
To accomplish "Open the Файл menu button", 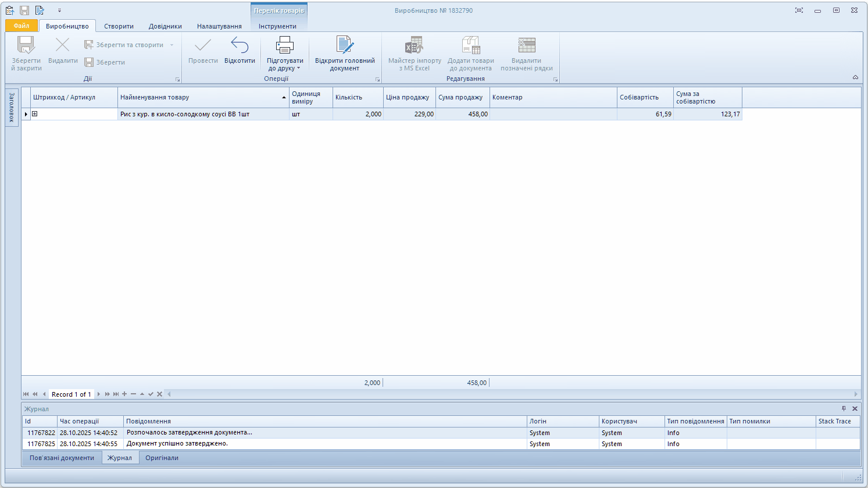I will tap(22, 26).
